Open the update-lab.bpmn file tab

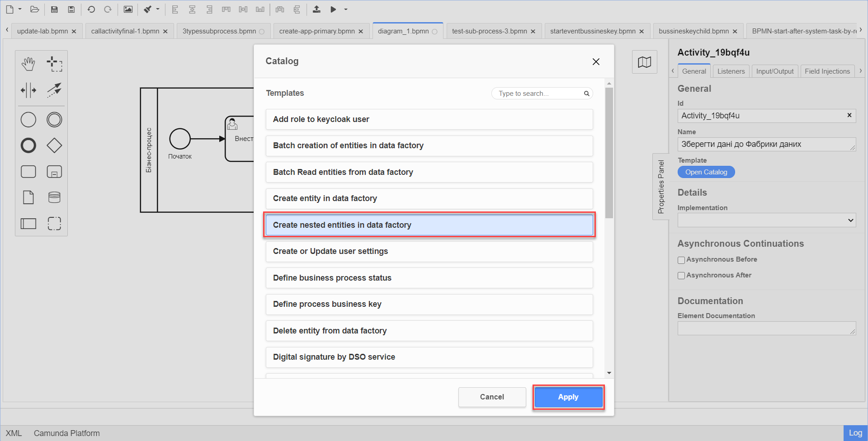pos(42,31)
